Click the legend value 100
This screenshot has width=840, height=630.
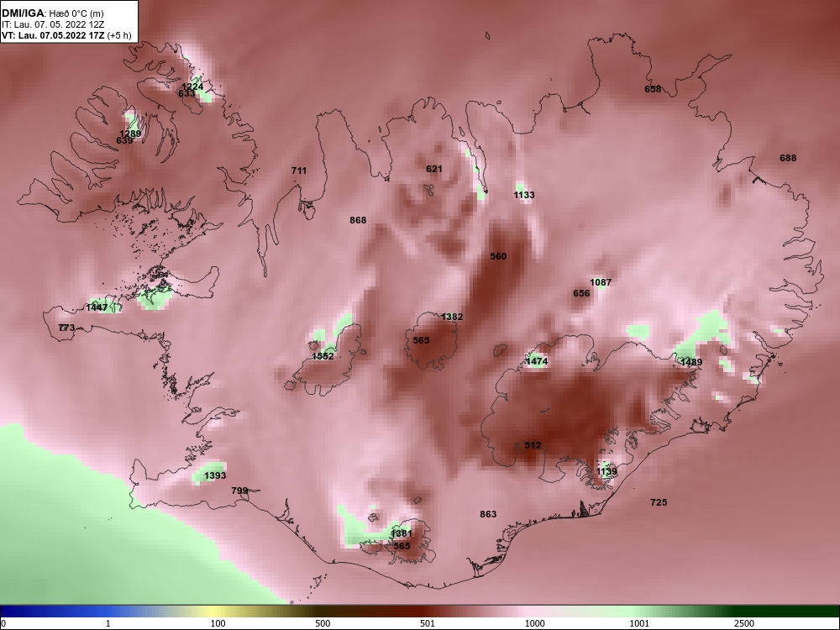click(218, 623)
